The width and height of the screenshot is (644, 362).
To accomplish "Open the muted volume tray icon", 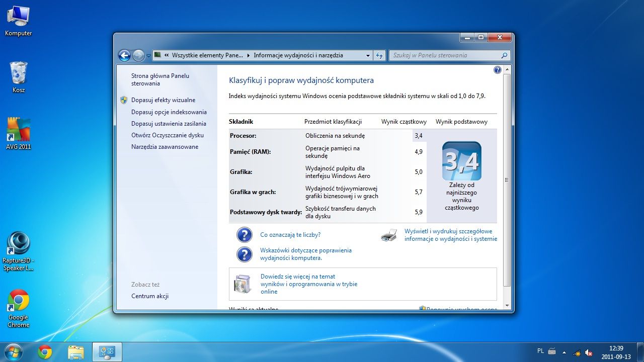I will tap(588, 352).
